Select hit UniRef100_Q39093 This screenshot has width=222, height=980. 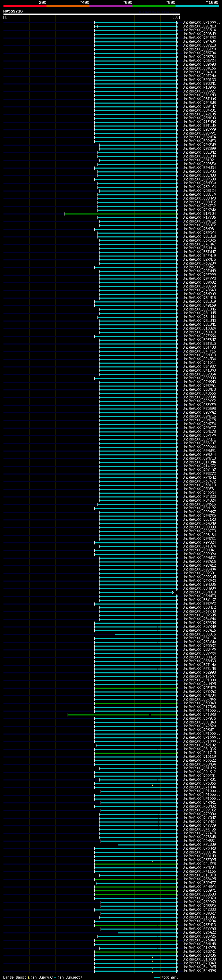(x=199, y=65)
